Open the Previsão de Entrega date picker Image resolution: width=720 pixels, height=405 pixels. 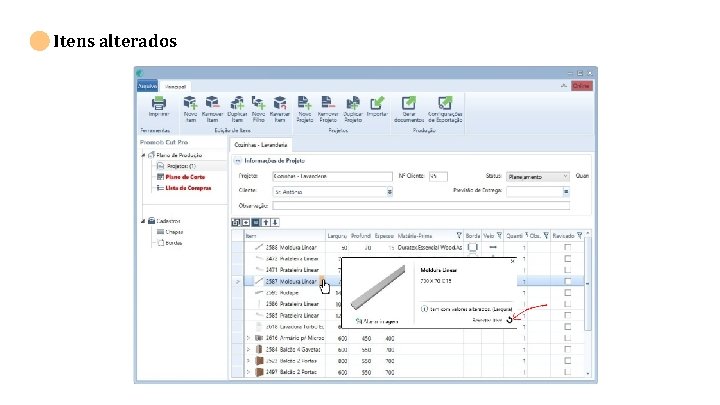coord(566,191)
